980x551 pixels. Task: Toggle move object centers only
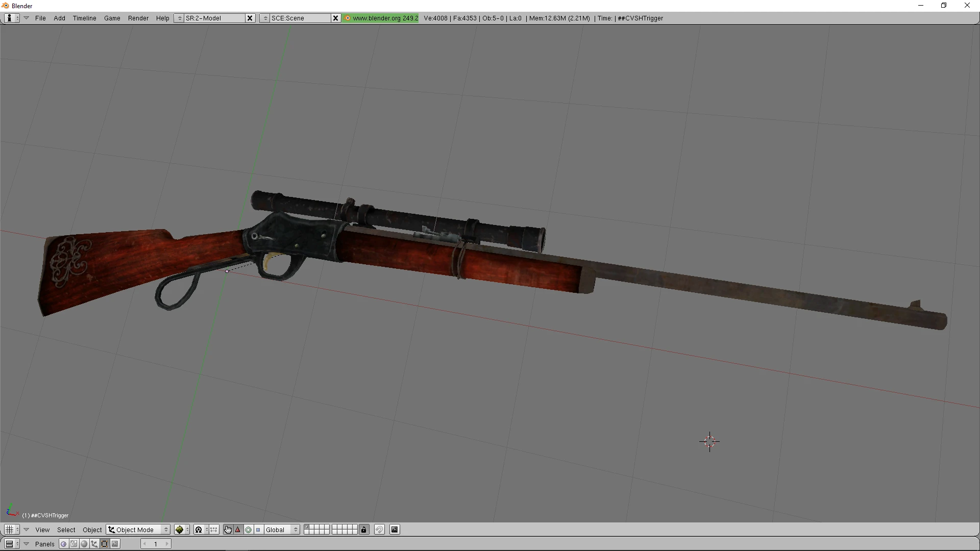(214, 530)
